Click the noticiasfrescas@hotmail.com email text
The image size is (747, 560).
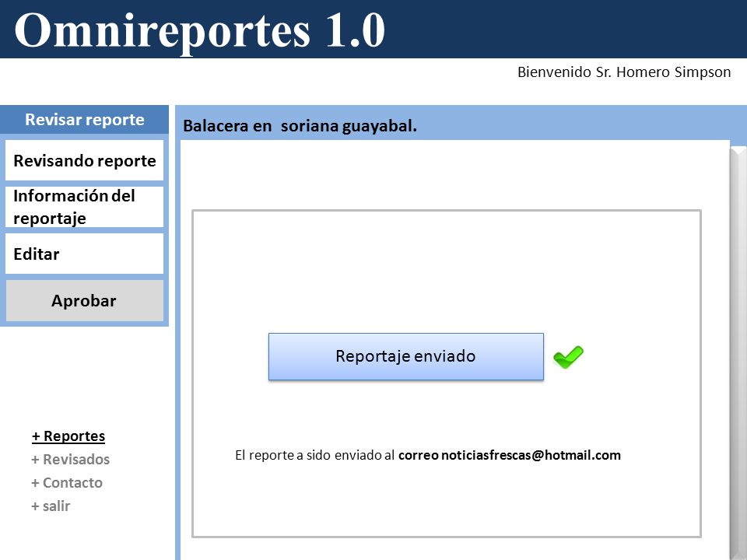531,455
